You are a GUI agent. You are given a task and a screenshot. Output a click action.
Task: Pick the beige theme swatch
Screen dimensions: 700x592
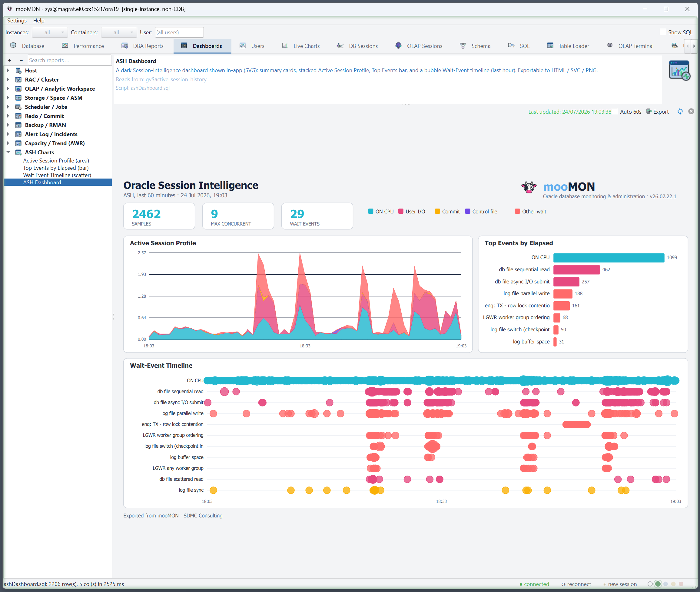[673, 584]
